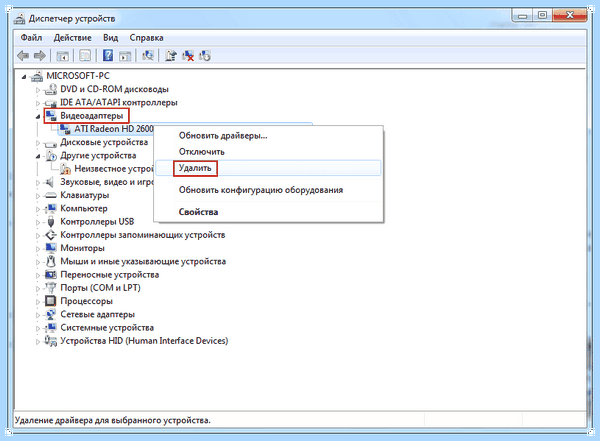Collapse the Видеоадаптеры node
600x441 pixels.
tap(38, 117)
